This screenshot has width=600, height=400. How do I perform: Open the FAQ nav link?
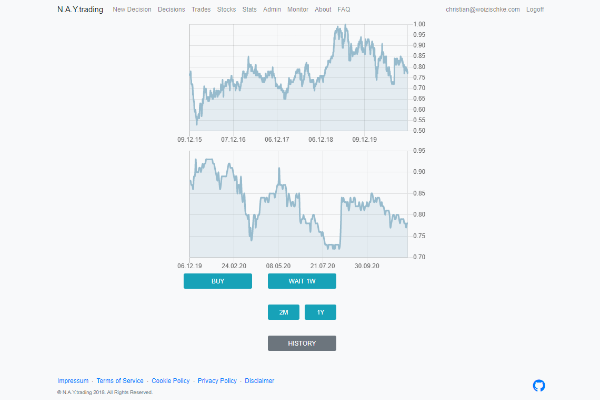tap(344, 9)
